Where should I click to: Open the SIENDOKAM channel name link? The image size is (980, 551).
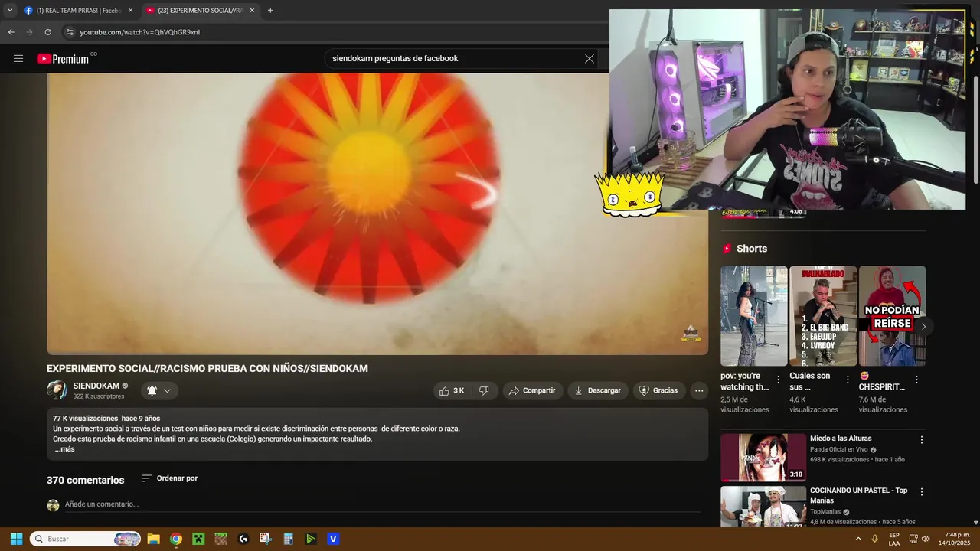(x=96, y=386)
